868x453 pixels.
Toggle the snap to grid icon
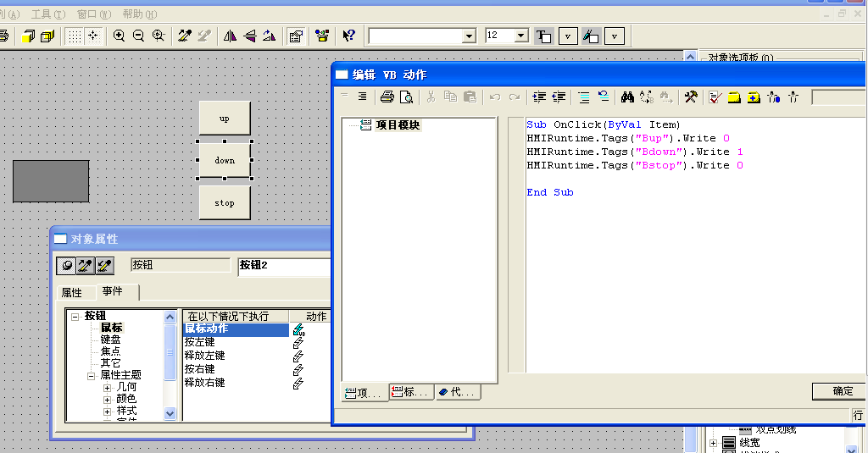pos(93,36)
